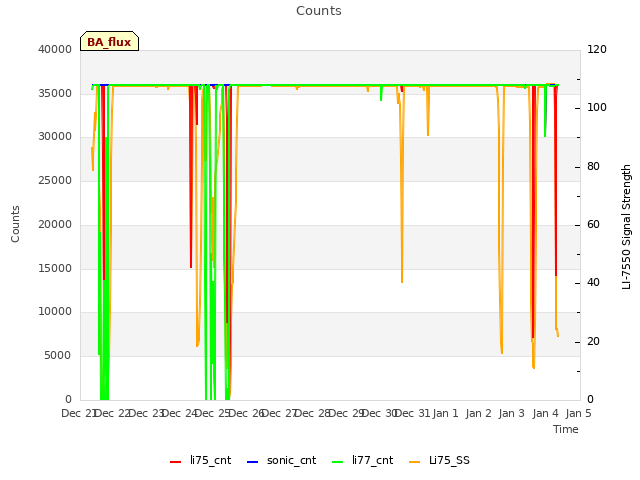Click the 80 tick on right axis
The height and width of the screenshot is (480, 640).
click(x=593, y=167)
